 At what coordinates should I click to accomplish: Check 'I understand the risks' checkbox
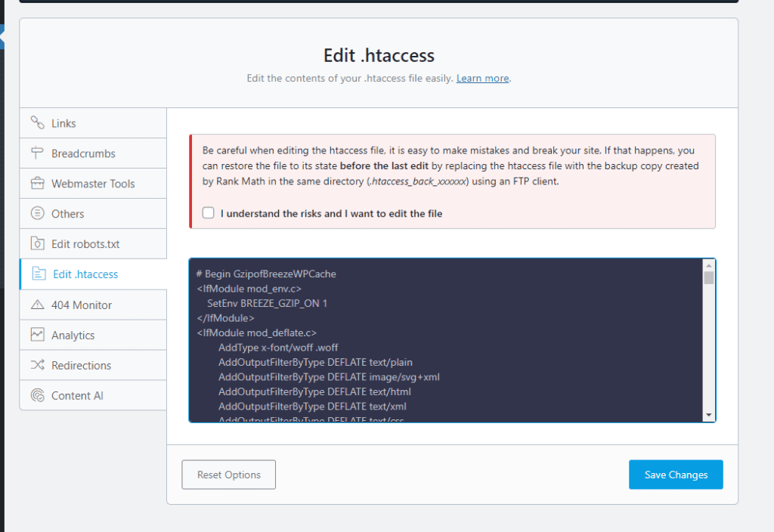coord(209,212)
